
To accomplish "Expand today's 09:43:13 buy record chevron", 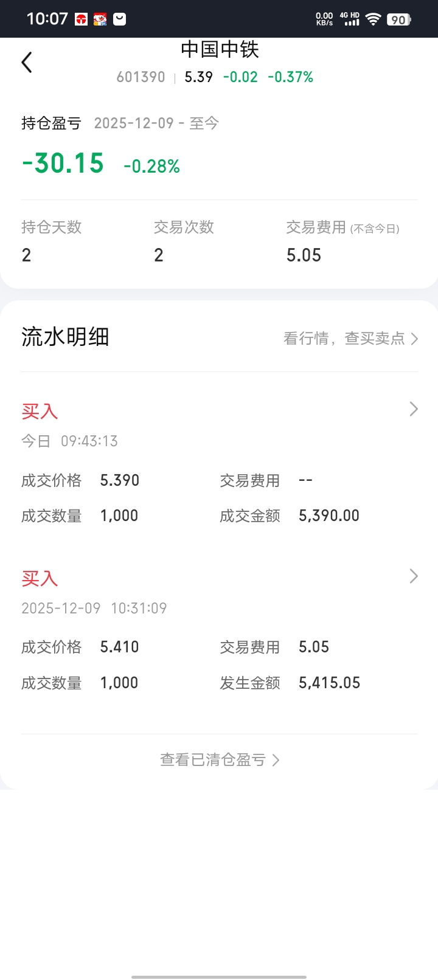I will point(414,409).
